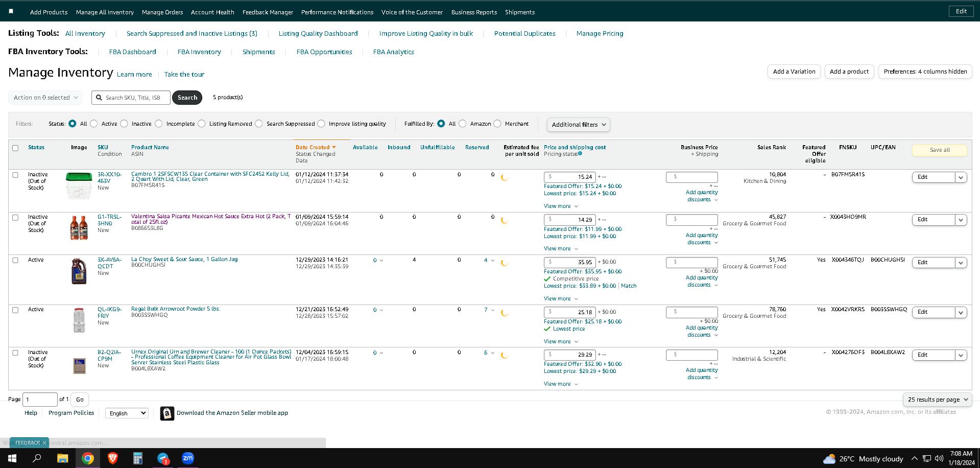Viewport: 980px width, 468px height.
Task: Open Business Reports in the top menu
Action: tap(474, 12)
